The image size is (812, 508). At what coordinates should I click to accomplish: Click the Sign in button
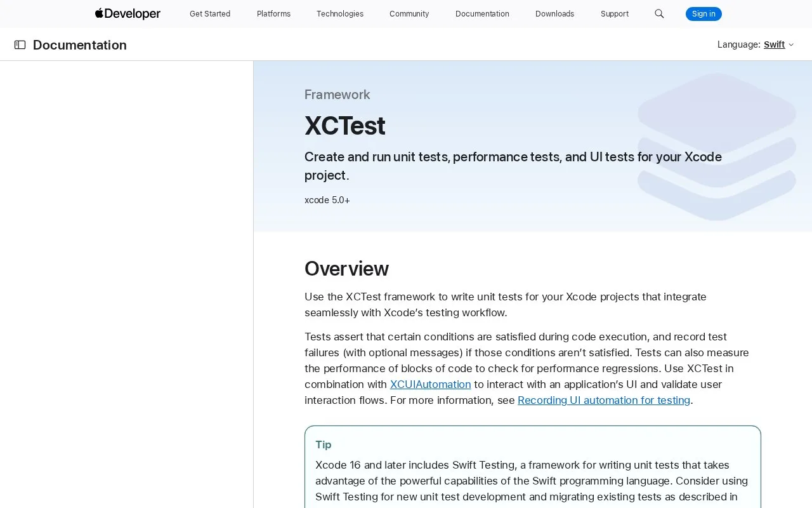tap(704, 13)
